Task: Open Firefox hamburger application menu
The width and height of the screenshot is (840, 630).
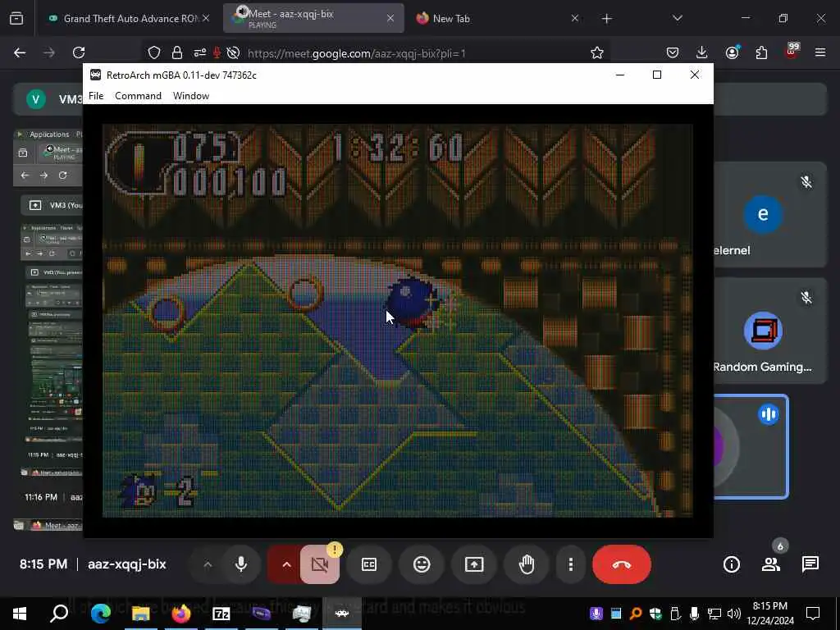Action: (x=820, y=52)
